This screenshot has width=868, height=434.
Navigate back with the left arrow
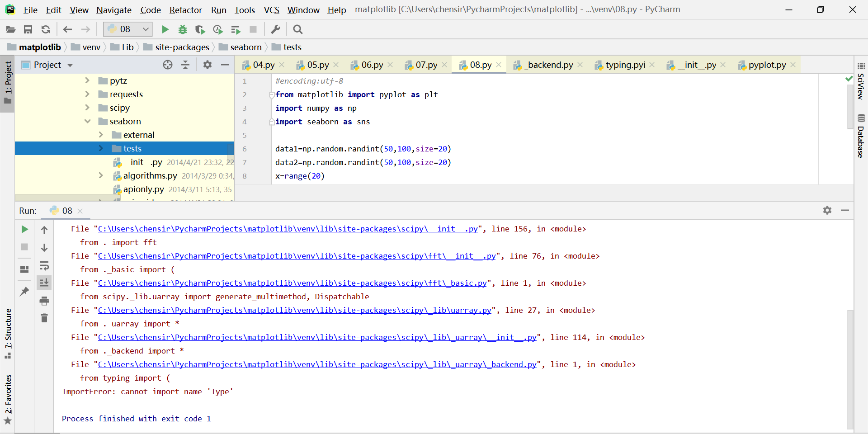click(x=68, y=29)
